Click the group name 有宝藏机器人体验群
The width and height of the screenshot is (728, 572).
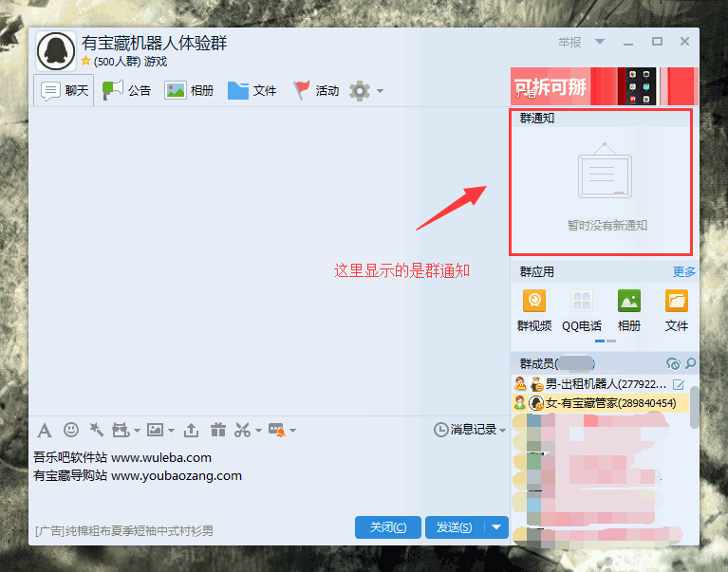point(154,43)
